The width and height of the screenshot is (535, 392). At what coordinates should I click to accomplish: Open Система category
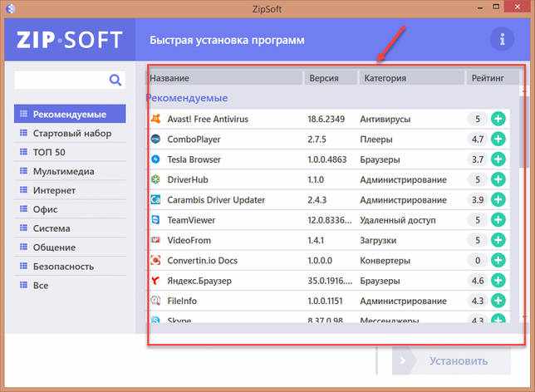coord(70,228)
